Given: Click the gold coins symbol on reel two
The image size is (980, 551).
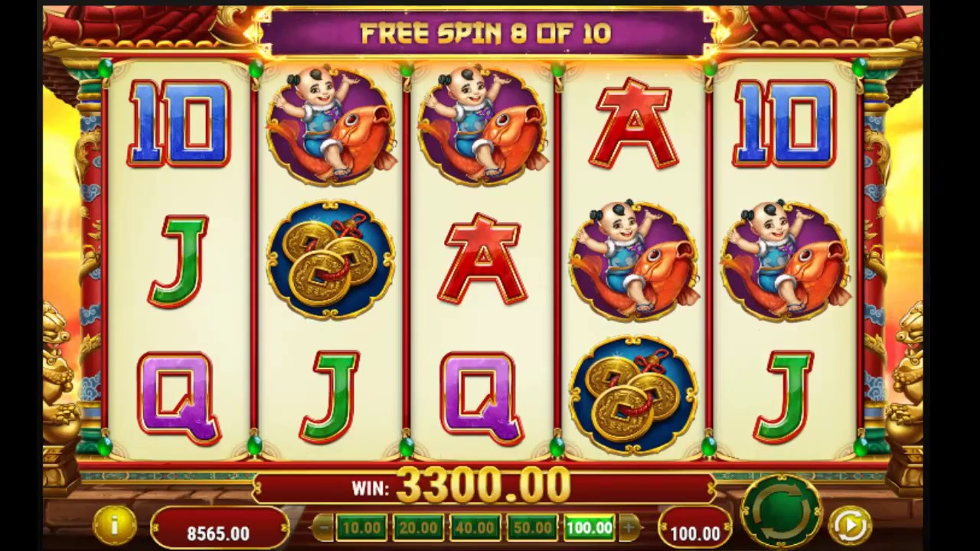Looking at the screenshot, I should coord(331,259).
